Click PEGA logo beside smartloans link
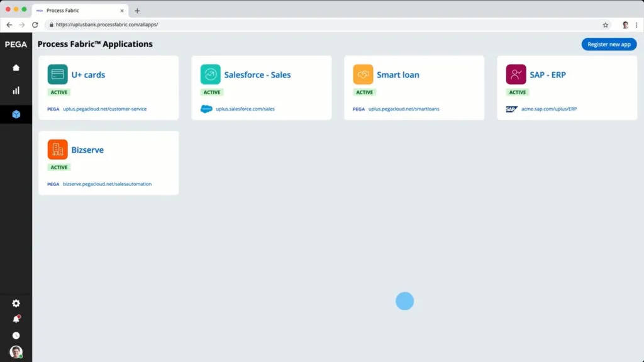 point(358,109)
